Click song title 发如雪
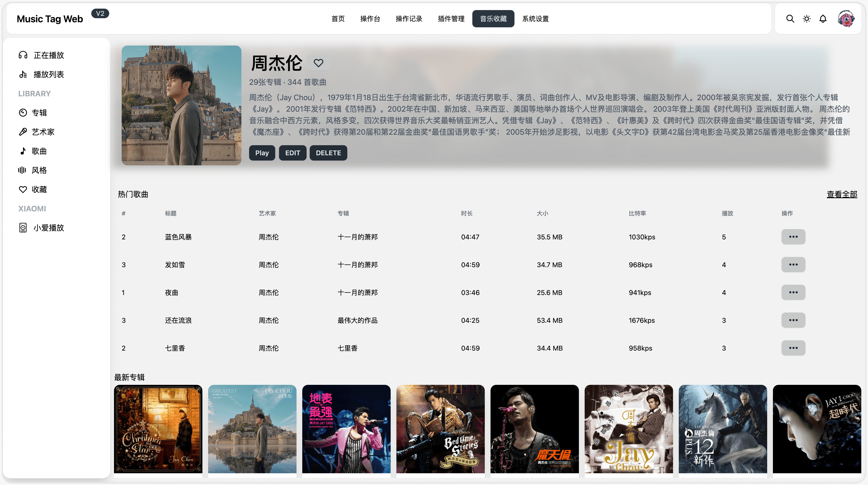Image resolution: width=868 pixels, height=485 pixels. (x=175, y=265)
